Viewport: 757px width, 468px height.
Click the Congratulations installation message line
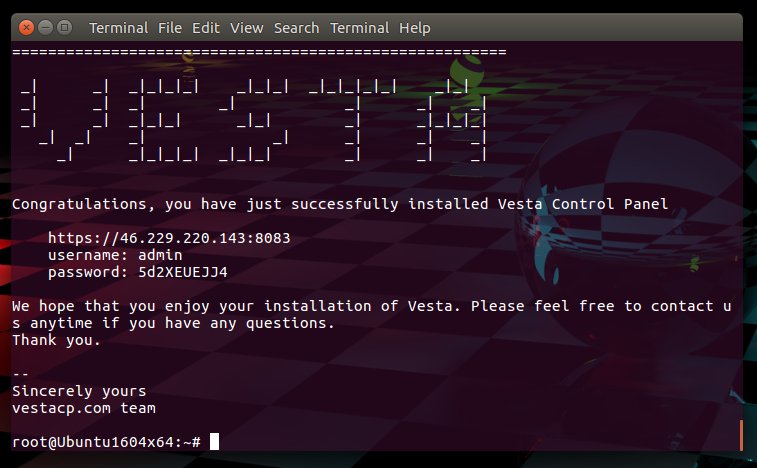(340, 204)
